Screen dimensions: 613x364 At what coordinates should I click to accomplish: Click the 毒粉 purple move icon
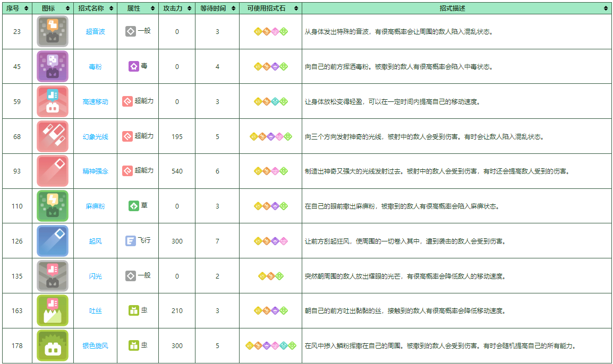pyautogui.click(x=53, y=66)
